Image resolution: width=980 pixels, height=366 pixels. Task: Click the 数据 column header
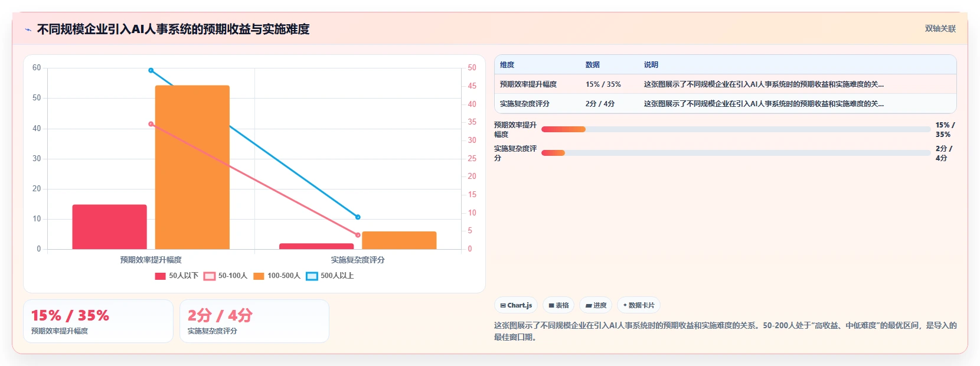593,65
